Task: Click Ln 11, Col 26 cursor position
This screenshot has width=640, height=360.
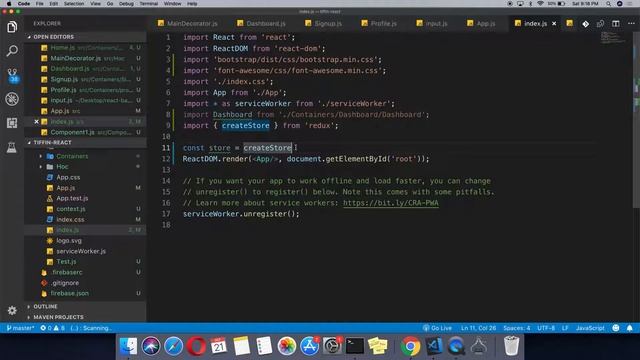Action: [478, 328]
